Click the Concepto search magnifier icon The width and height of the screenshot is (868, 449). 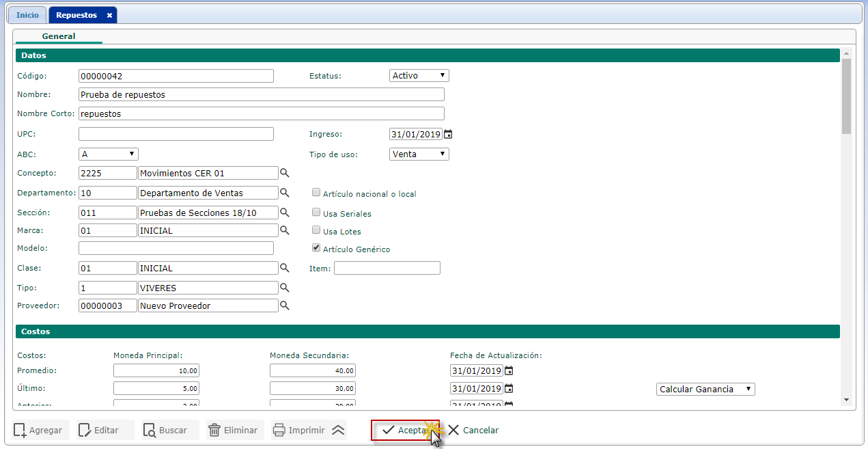[x=285, y=174]
